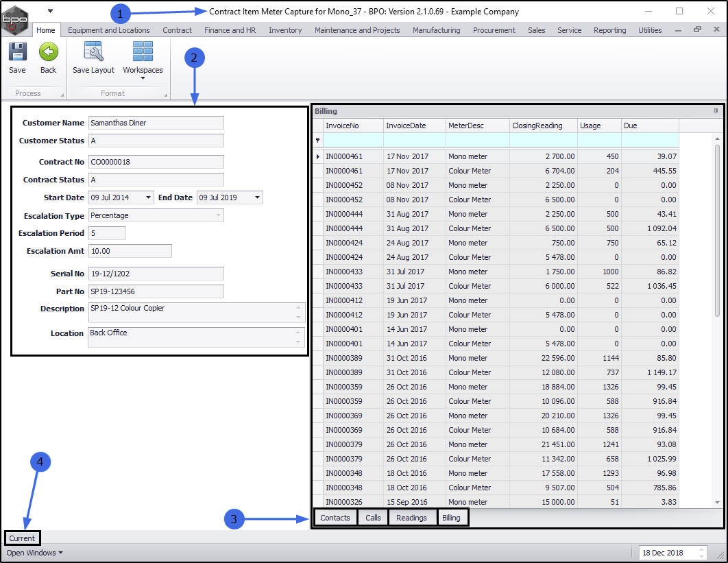
Task: Open the Procurement ribbon tab
Action: tap(494, 30)
